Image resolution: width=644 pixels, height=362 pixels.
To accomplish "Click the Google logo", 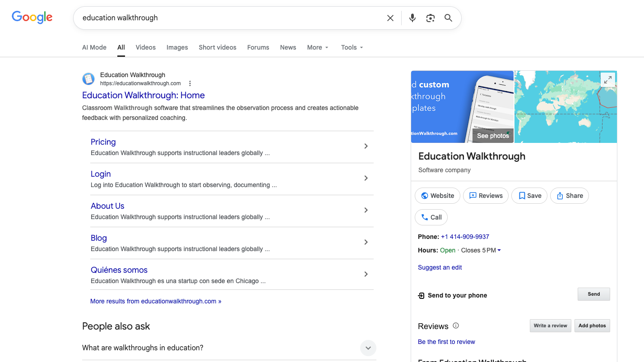I will [32, 18].
